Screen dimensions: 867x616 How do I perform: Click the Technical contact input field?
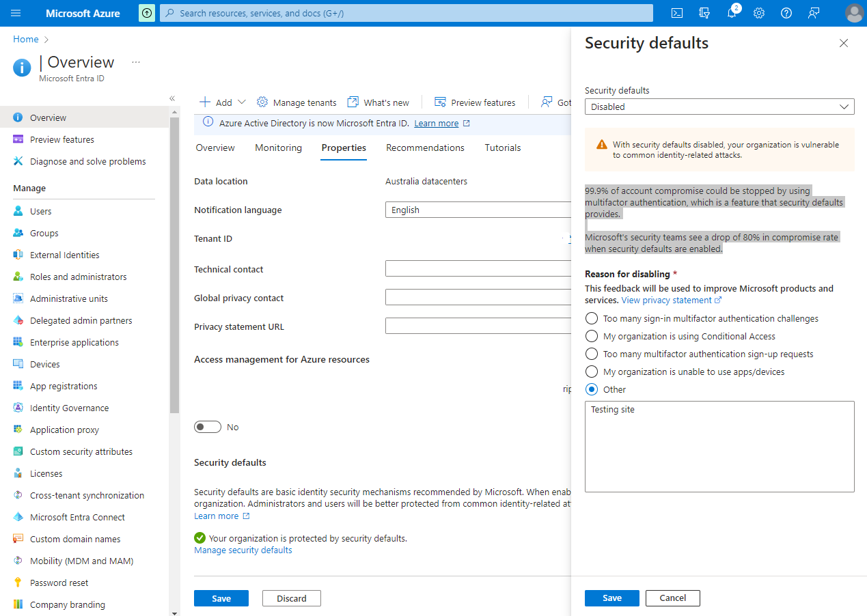[x=478, y=268]
